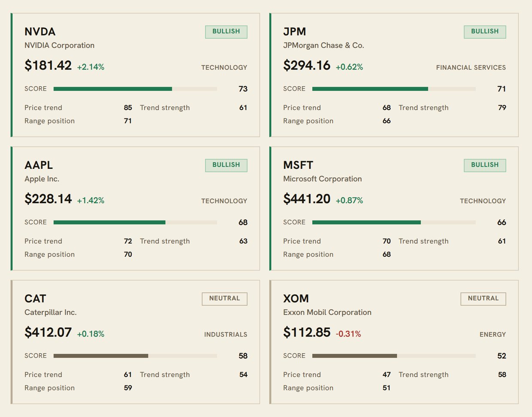Click the MSFT Range position value 68

[x=387, y=255]
